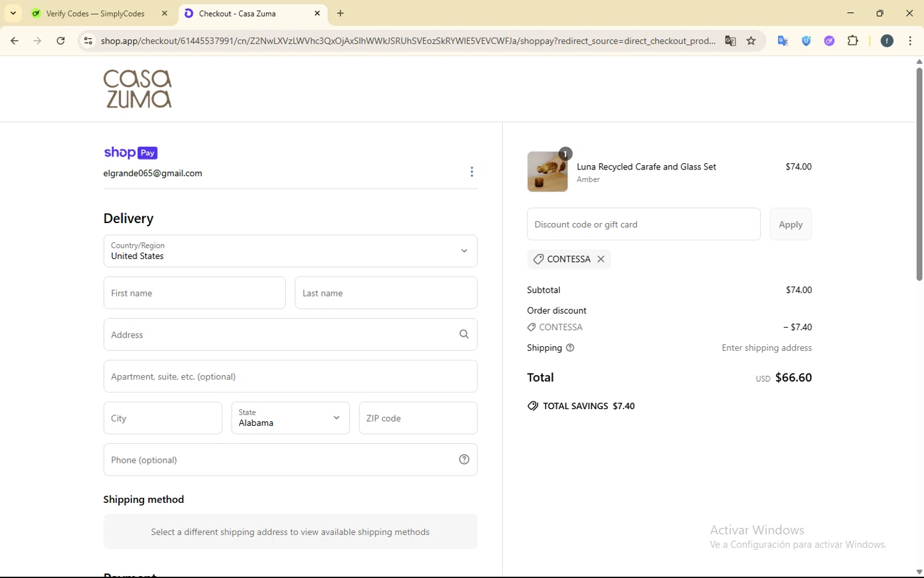Image resolution: width=924 pixels, height=578 pixels.
Task: Open the tab search dropdown arrow
Action: pos(13,13)
